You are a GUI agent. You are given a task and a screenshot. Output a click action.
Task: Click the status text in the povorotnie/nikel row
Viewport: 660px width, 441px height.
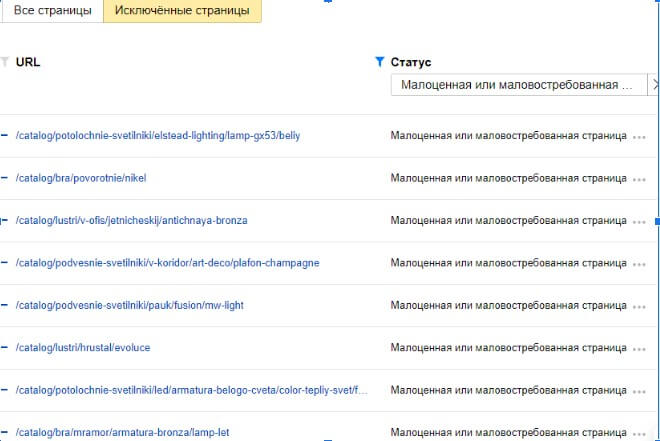pyautogui.click(x=508, y=178)
